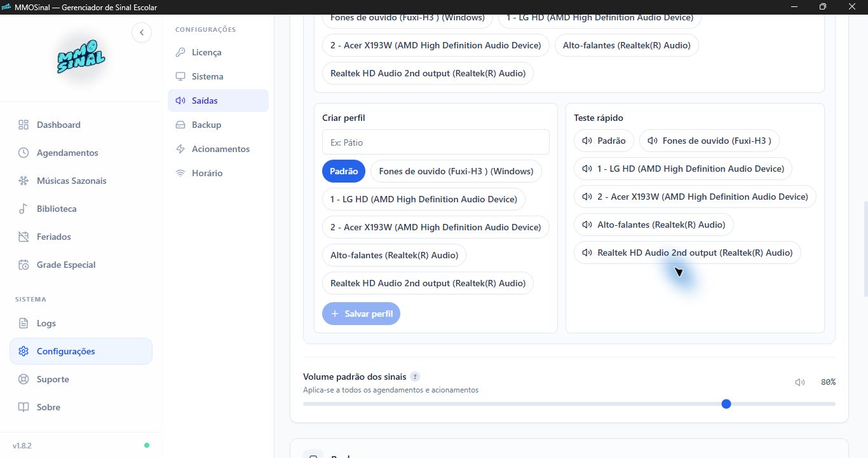This screenshot has height=458, width=868.
Task: Switch to the Backup settings tab
Action: tap(218, 125)
